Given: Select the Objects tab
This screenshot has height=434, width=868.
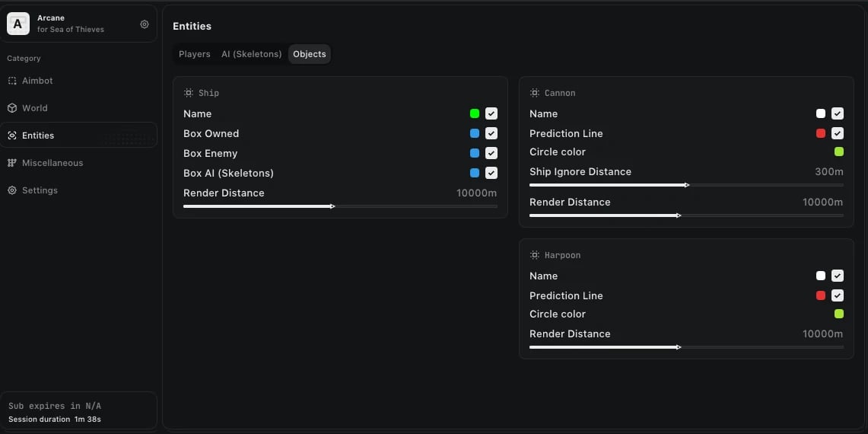Looking at the screenshot, I should pos(310,54).
